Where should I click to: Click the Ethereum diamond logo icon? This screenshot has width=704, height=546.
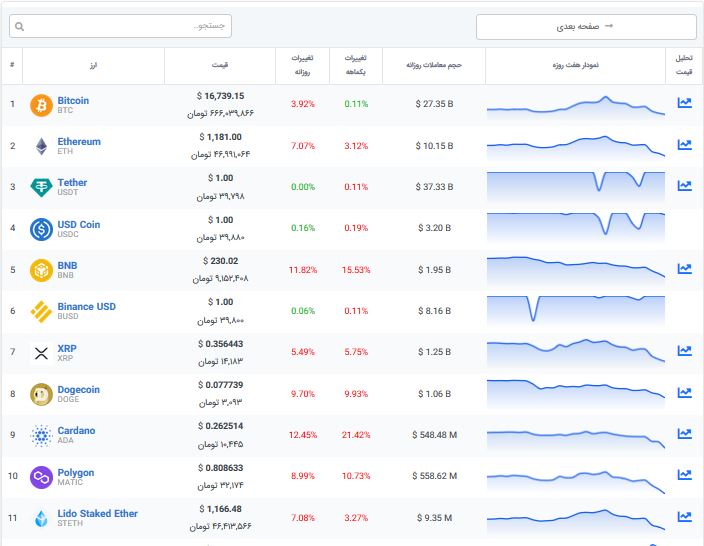pyautogui.click(x=41, y=146)
